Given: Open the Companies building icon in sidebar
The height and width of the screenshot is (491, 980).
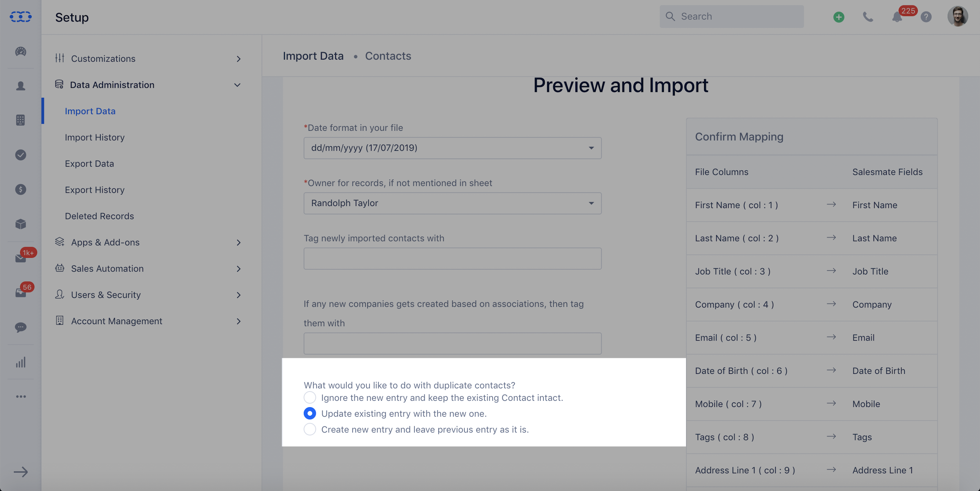Looking at the screenshot, I should click(20, 120).
